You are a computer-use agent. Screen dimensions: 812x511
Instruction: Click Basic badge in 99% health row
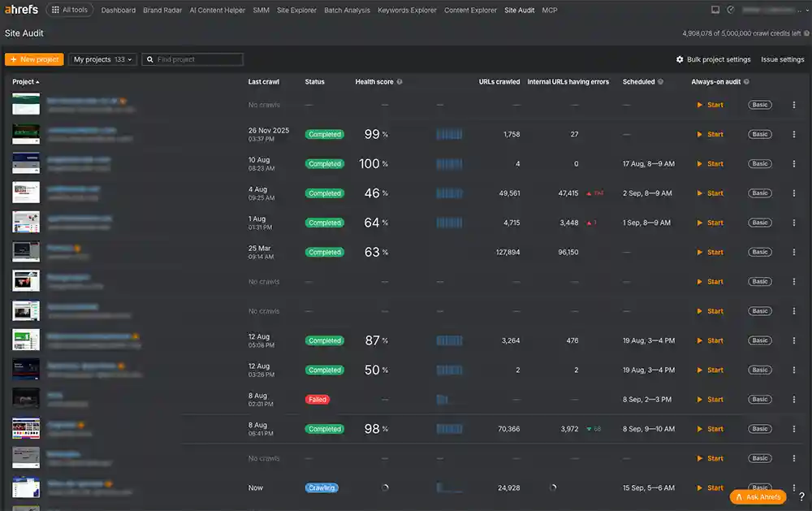click(760, 134)
